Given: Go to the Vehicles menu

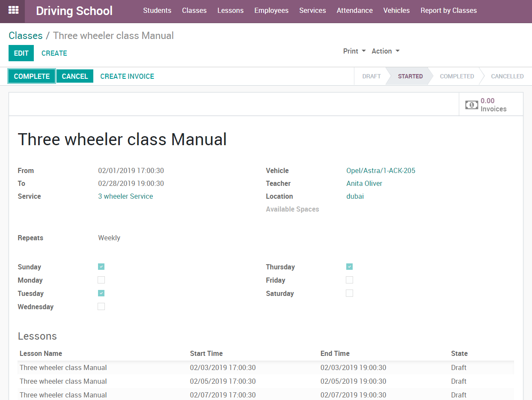Looking at the screenshot, I should coord(396,11).
